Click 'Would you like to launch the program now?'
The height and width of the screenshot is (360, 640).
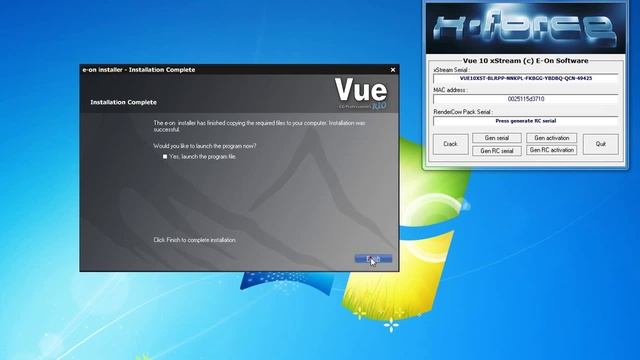pos(205,146)
